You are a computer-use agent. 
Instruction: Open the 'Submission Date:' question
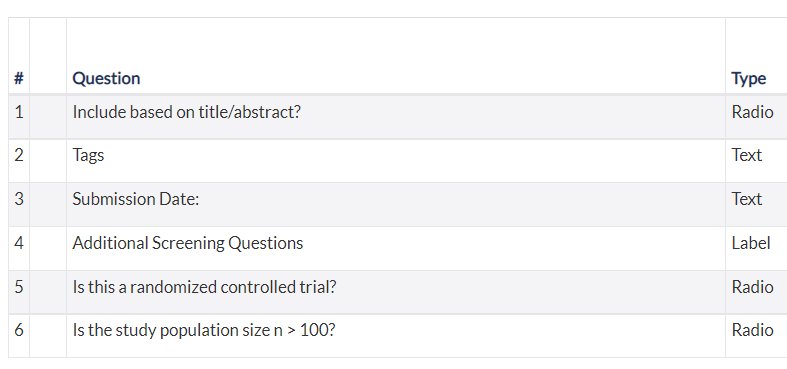point(136,199)
